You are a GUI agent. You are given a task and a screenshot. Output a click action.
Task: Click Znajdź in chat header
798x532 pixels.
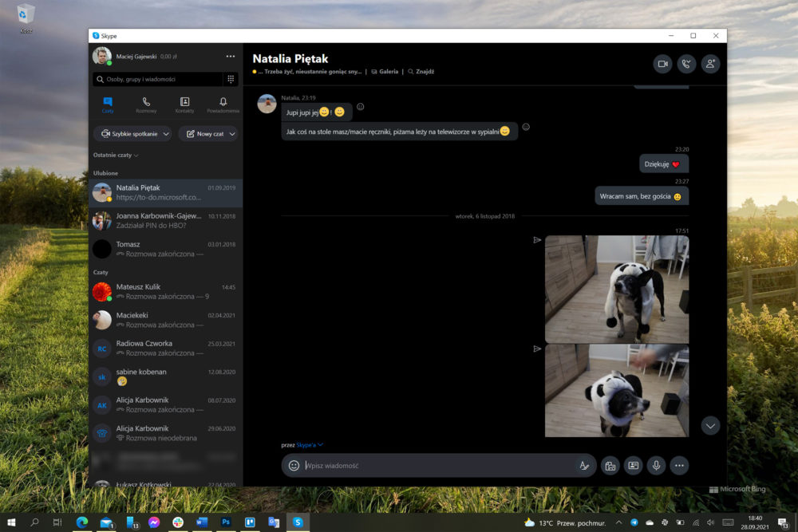coord(421,72)
